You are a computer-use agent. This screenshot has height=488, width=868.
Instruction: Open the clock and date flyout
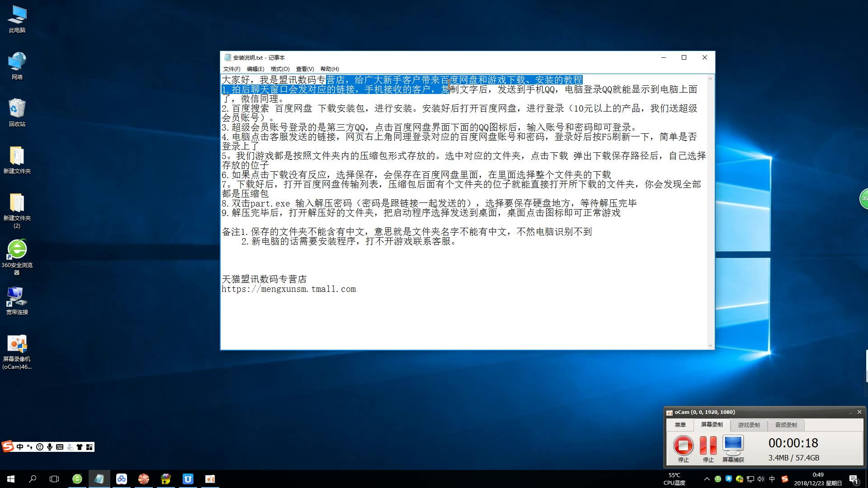(x=818, y=479)
